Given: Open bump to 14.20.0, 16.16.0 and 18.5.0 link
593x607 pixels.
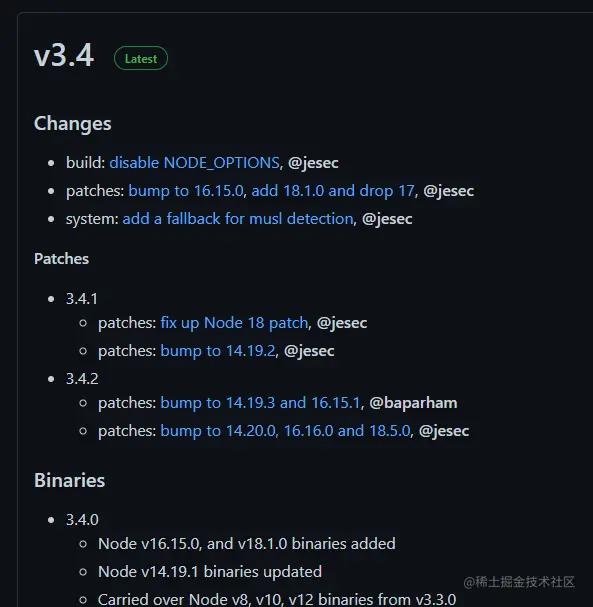Looking at the screenshot, I should (x=285, y=431).
